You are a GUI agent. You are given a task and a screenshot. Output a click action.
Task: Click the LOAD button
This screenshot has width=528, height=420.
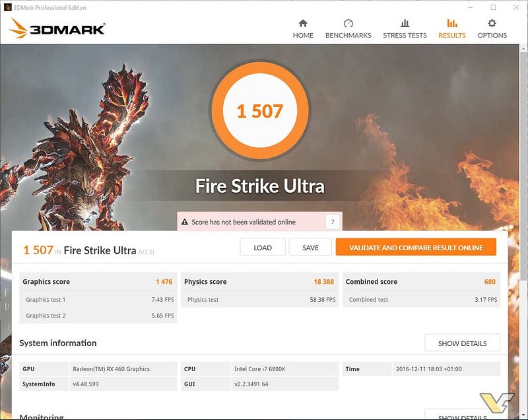(x=263, y=247)
